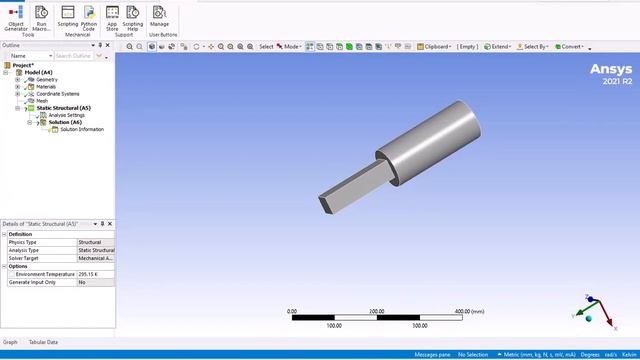
Task: Select the Rotate view tool
Action: click(x=196, y=47)
